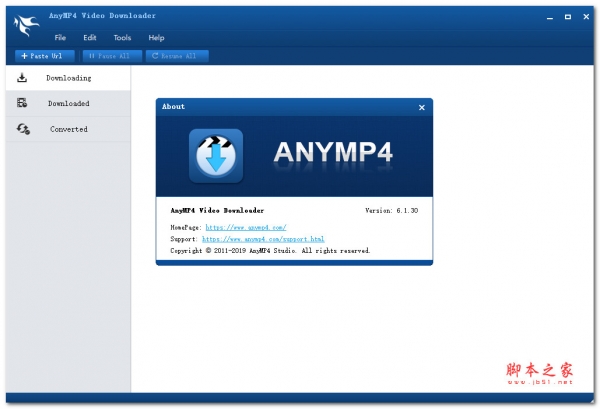Image resolution: width=600 pixels, height=409 pixels.
Task: Click the Converted refresh icon
Action: tap(23, 129)
